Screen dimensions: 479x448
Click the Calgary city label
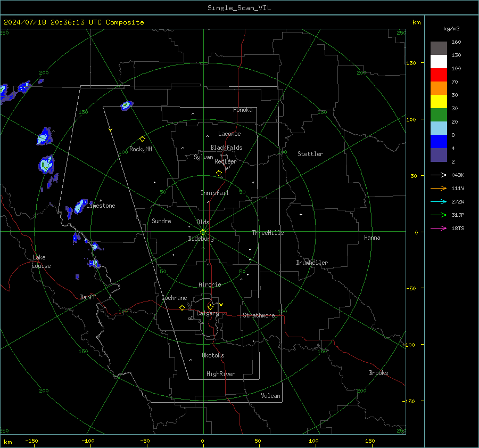pos(208,313)
